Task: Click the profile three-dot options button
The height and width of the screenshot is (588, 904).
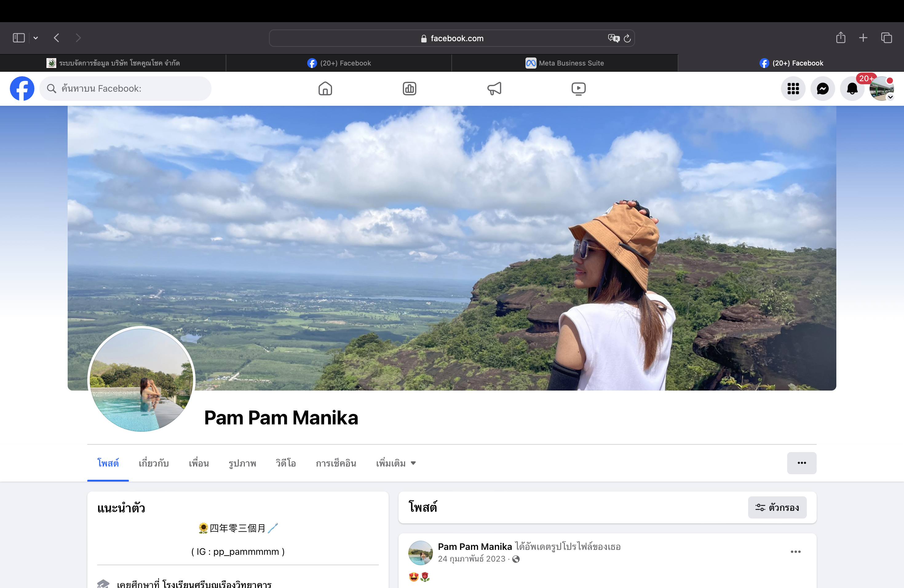Action: click(x=801, y=463)
